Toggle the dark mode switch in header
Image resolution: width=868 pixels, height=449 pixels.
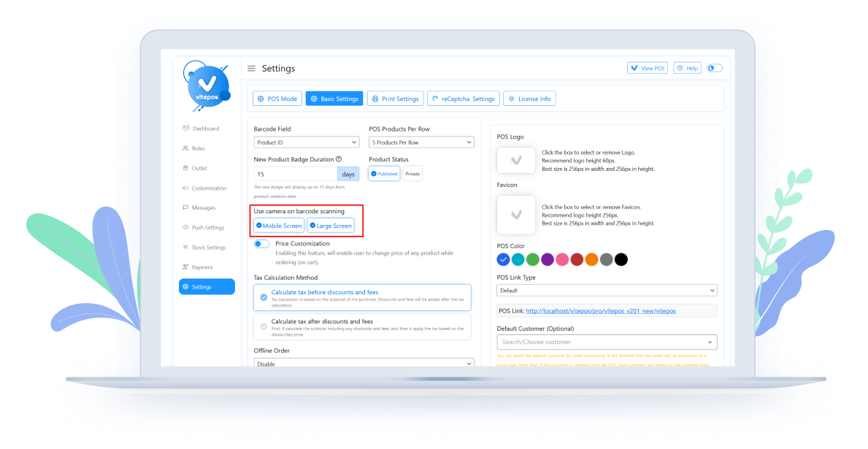[x=715, y=68]
